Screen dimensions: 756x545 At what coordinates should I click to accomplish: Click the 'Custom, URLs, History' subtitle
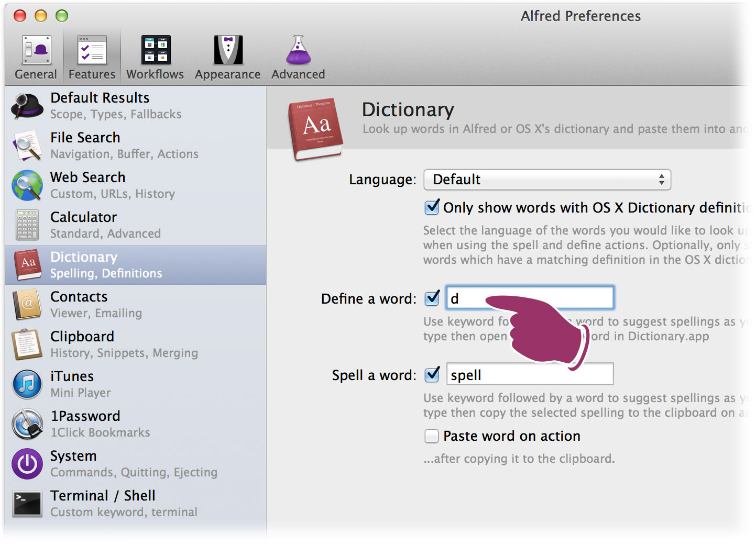coord(113,194)
